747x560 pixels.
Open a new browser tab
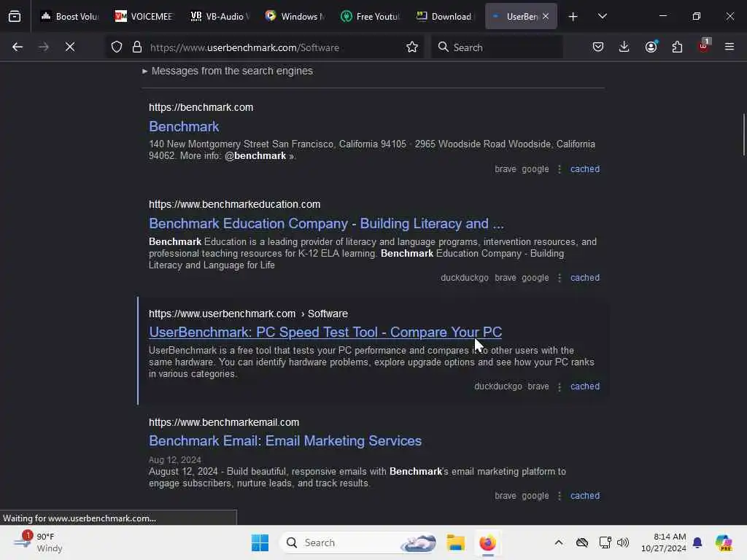pos(573,16)
